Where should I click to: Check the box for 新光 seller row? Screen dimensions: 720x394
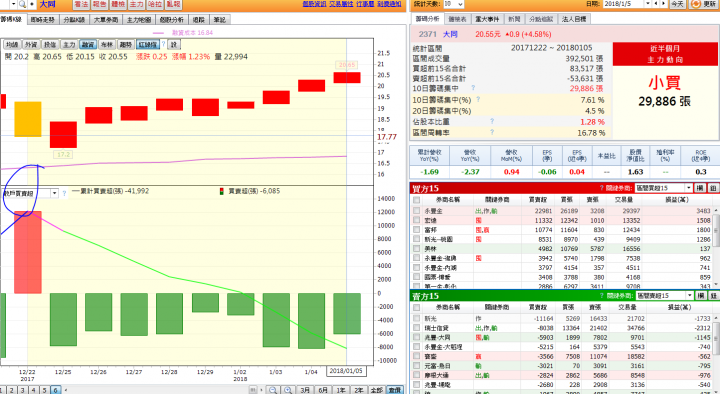pyautogui.click(x=416, y=318)
